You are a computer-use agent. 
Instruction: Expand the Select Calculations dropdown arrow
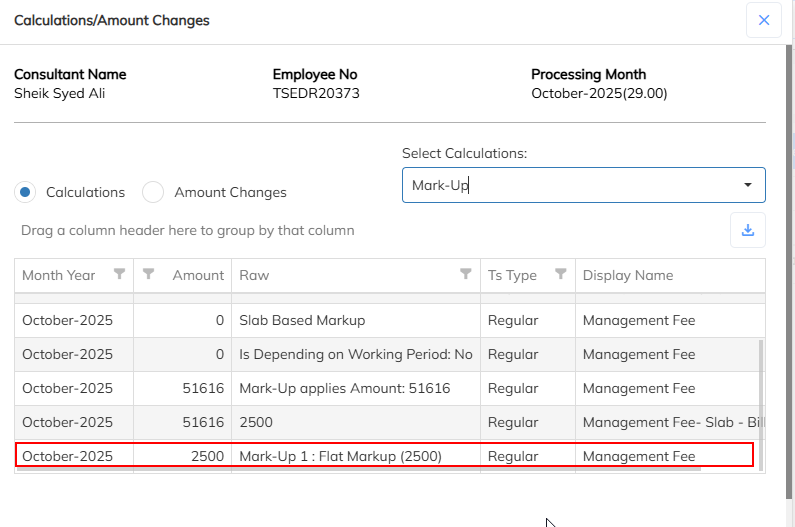[747, 185]
